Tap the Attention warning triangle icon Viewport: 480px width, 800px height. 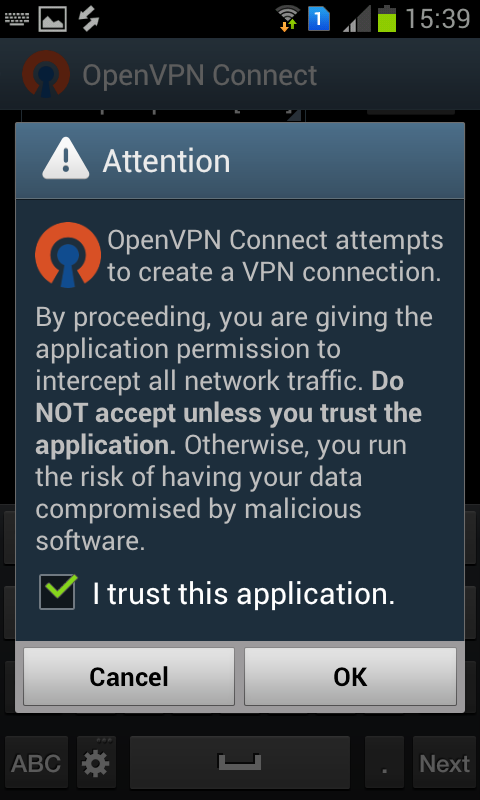(66, 159)
